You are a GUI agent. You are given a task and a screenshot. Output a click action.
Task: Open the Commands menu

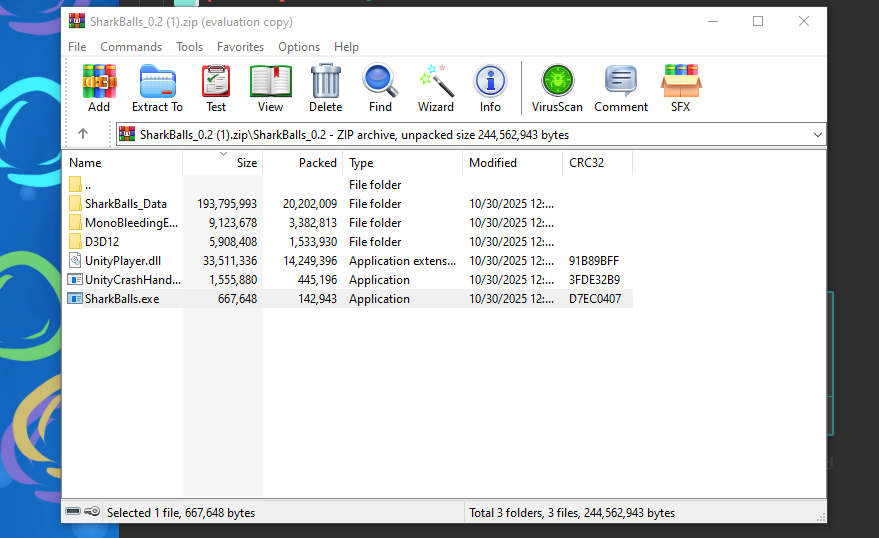click(131, 47)
